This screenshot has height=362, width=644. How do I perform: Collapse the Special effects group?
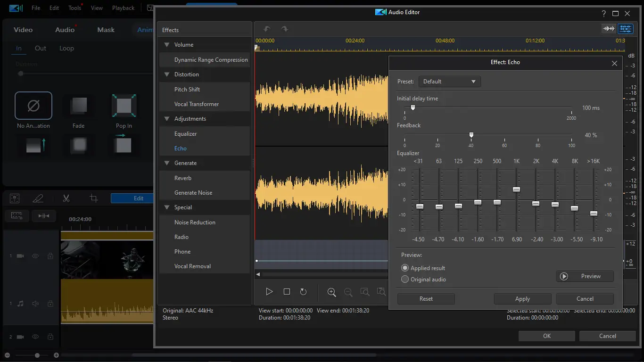click(x=166, y=207)
